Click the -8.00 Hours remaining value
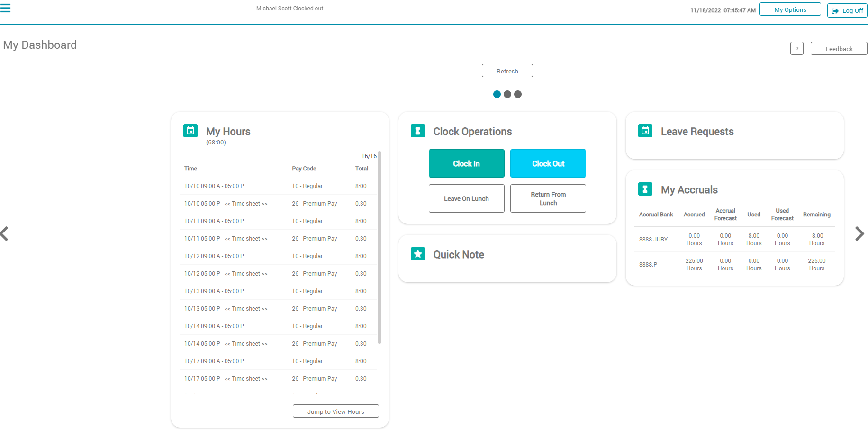Viewport: 868px width, 438px height. [816, 240]
